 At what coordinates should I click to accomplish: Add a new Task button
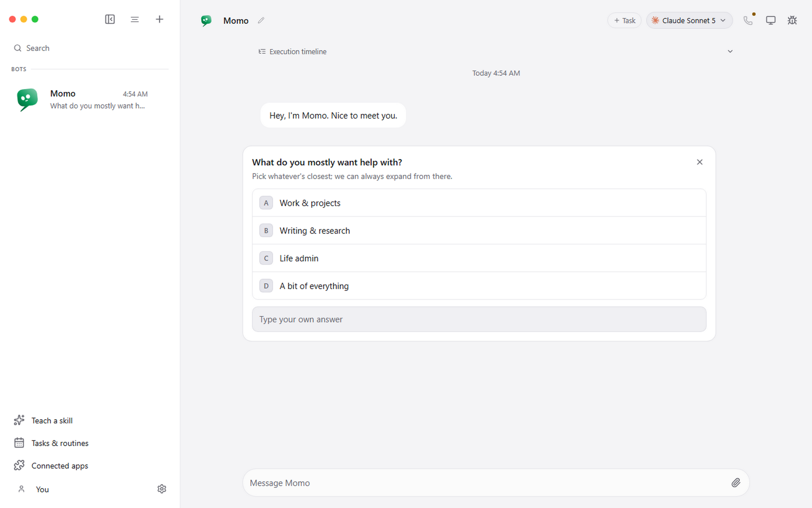(624, 21)
